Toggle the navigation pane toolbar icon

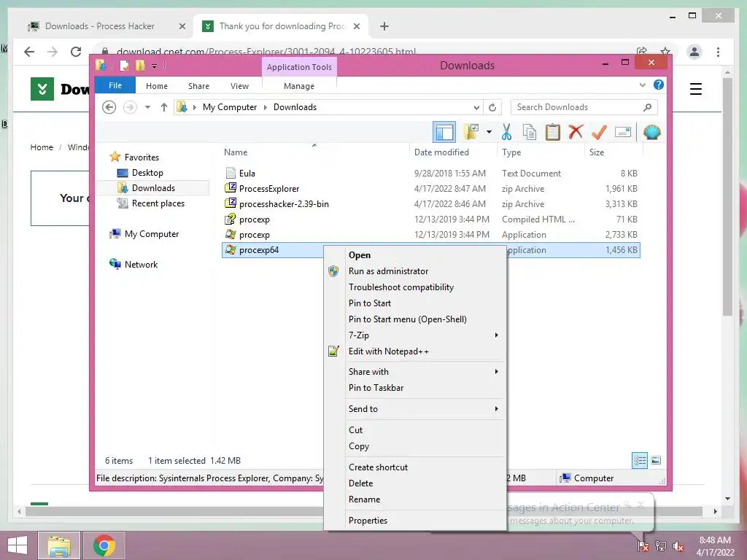click(x=444, y=133)
